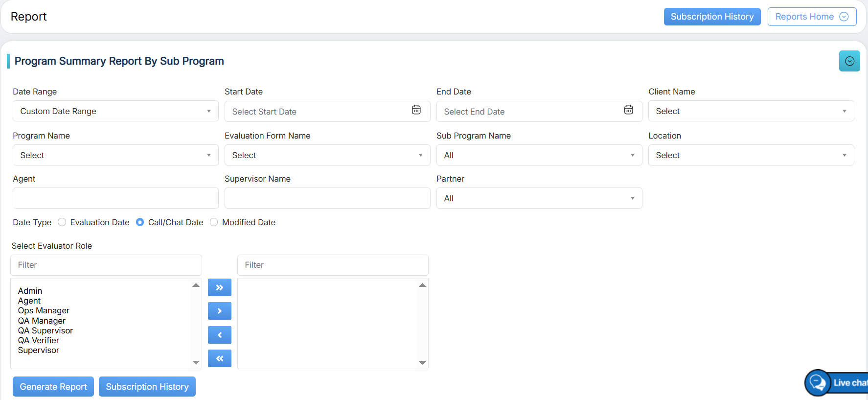Click the move all right double-arrow button

(219, 287)
